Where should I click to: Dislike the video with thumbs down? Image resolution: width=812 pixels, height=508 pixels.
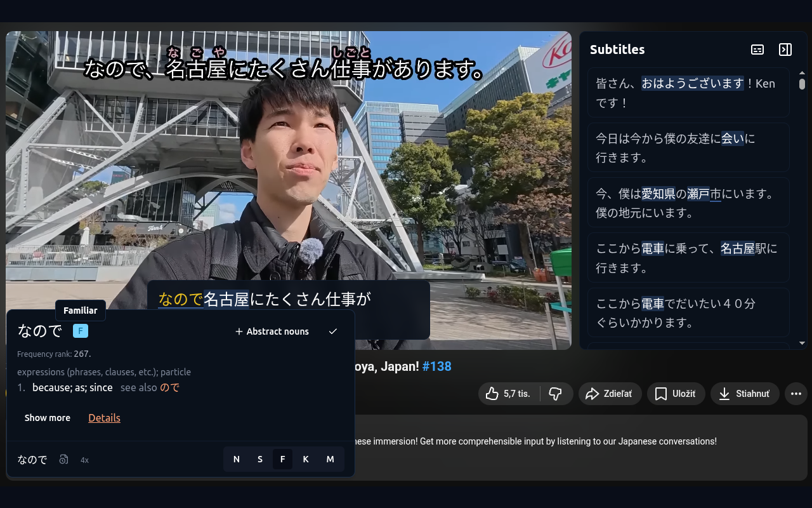click(556, 394)
